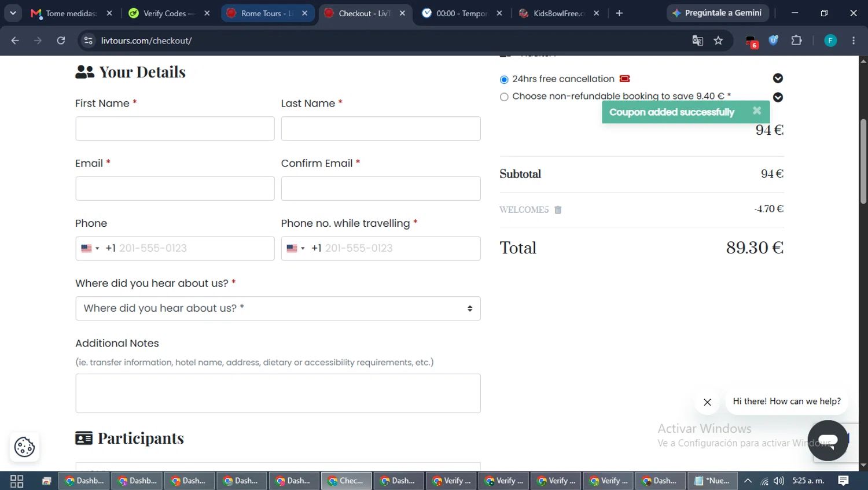
Task: Remove the WELCOME5 coupon with trash icon
Action: [x=558, y=209]
